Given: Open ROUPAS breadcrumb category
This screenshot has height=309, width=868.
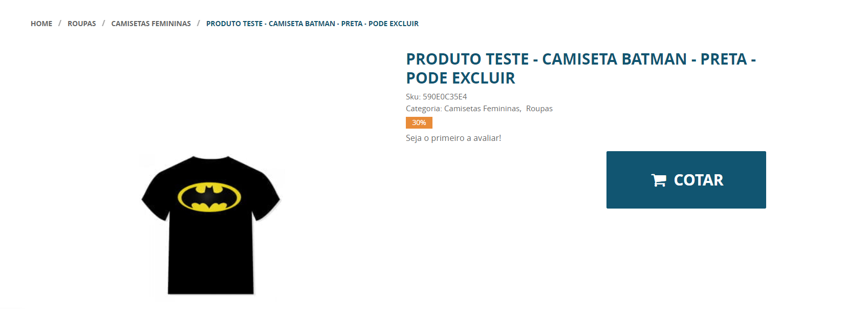Looking at the screenshot, I should coord(82,24).
